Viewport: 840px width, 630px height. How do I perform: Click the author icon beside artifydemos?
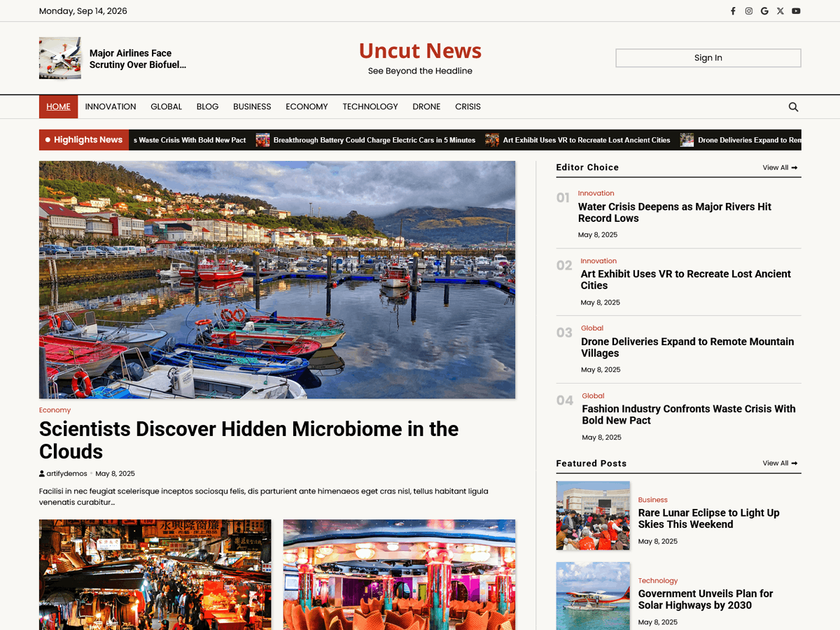(x=42, y=474)
